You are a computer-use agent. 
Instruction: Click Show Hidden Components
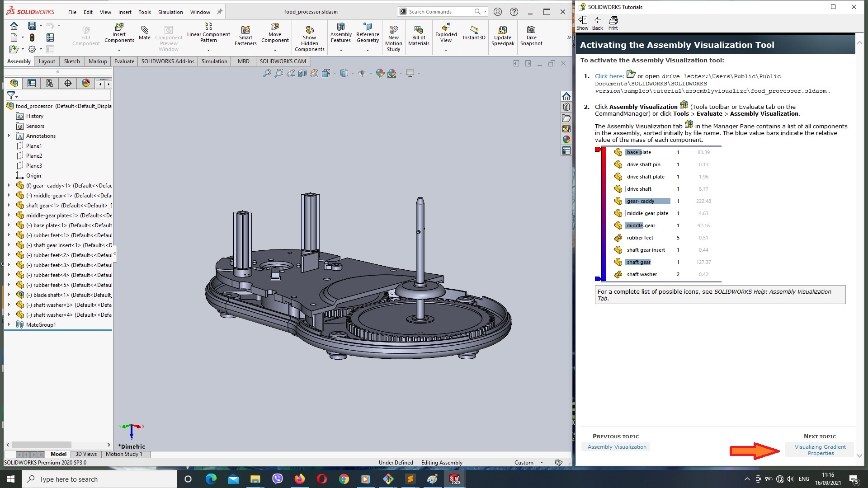point(310,38)
